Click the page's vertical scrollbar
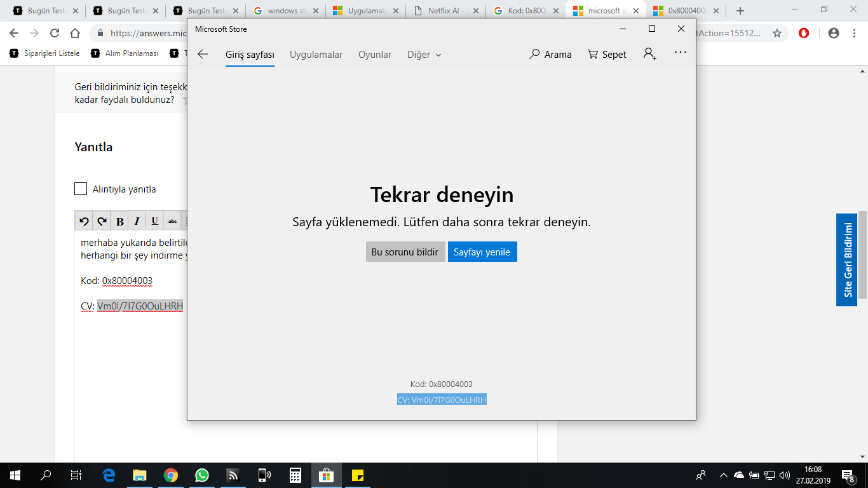 [862, 254]
